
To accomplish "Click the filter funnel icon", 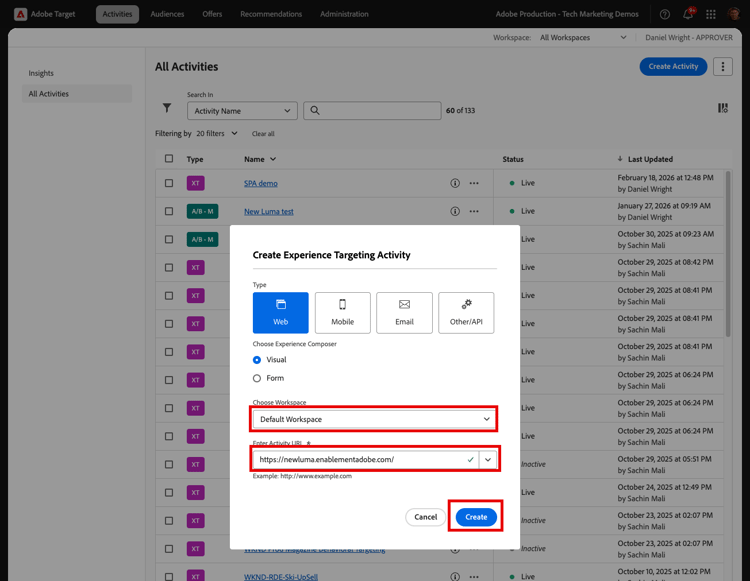I will coord(166,108).
